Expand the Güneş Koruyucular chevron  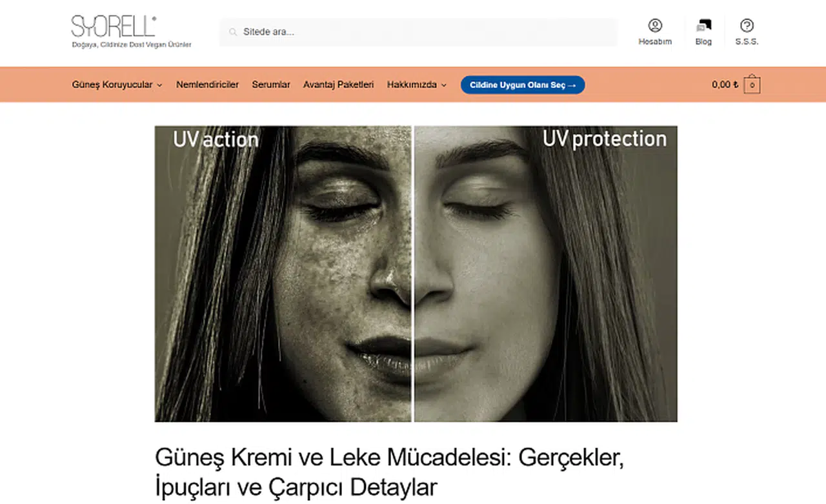(x=159, y=85)
